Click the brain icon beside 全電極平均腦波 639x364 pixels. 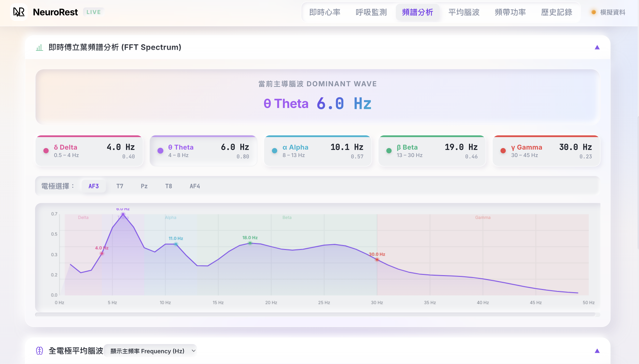click(x=39, y=350)
